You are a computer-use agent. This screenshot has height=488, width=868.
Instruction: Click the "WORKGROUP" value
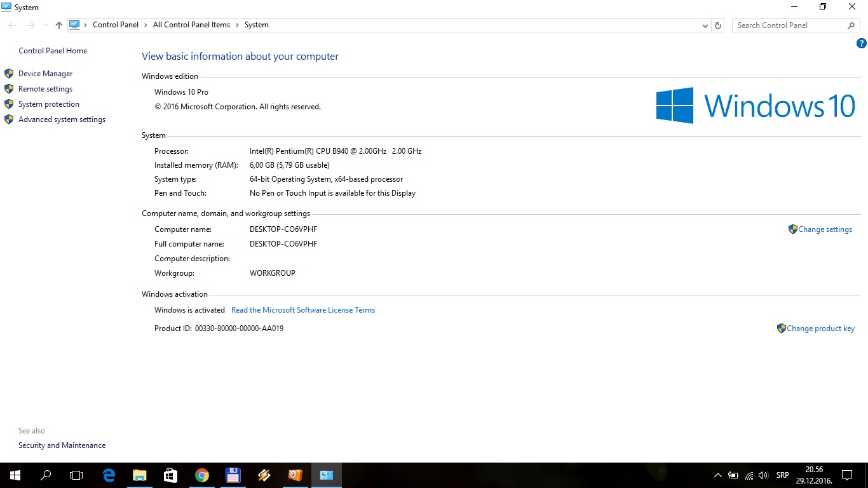pos(273,273)
